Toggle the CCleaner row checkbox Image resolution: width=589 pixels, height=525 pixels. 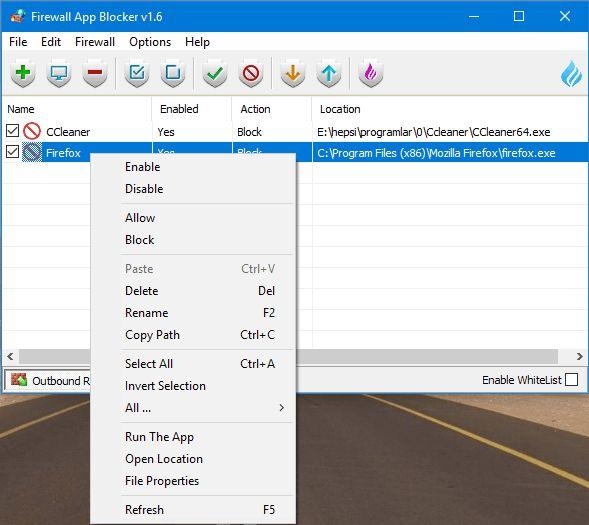12,131
